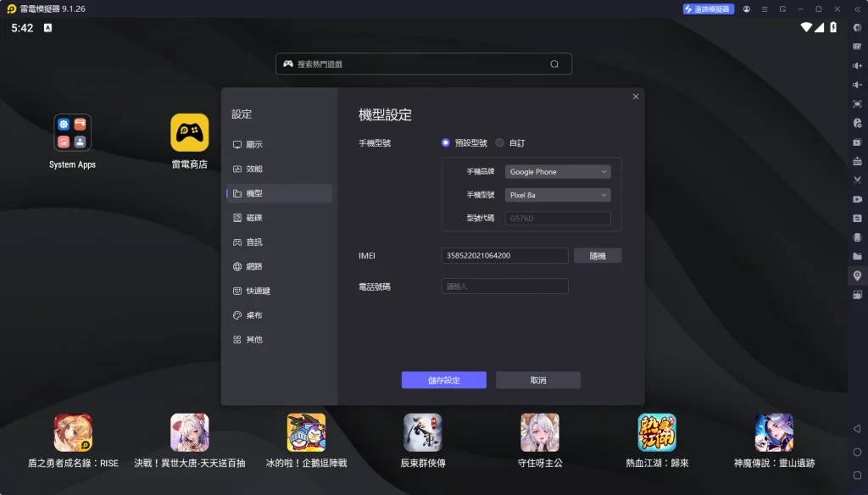
Task: Click Android recent apps square button
Action: point(858,475)
